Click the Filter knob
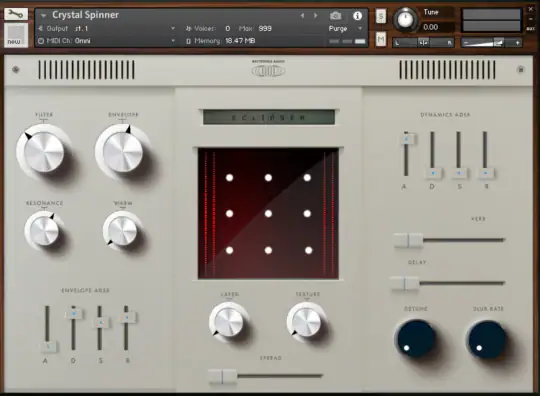The width and height of the screenshot is (540, 396). [44, 152]
